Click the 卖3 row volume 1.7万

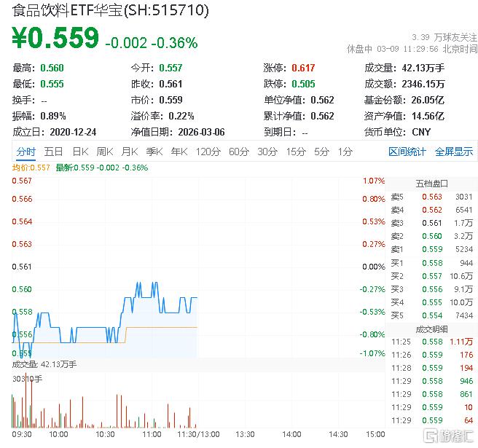(463, 223)
